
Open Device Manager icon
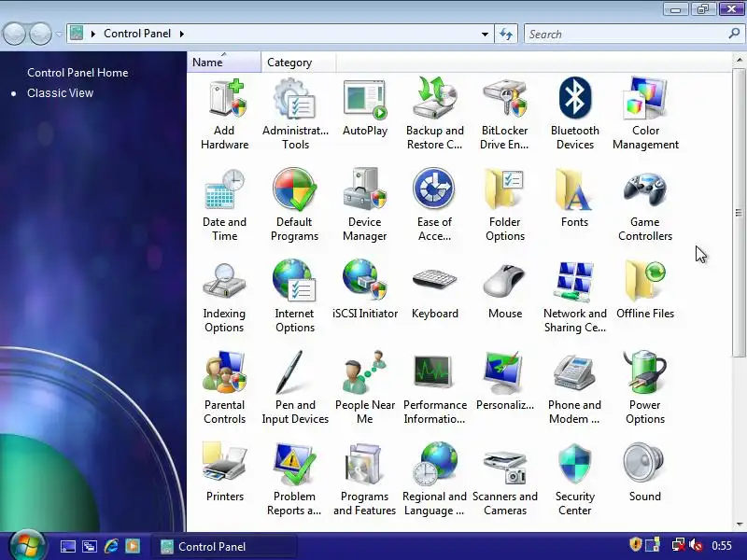click(x=364, y=205)
